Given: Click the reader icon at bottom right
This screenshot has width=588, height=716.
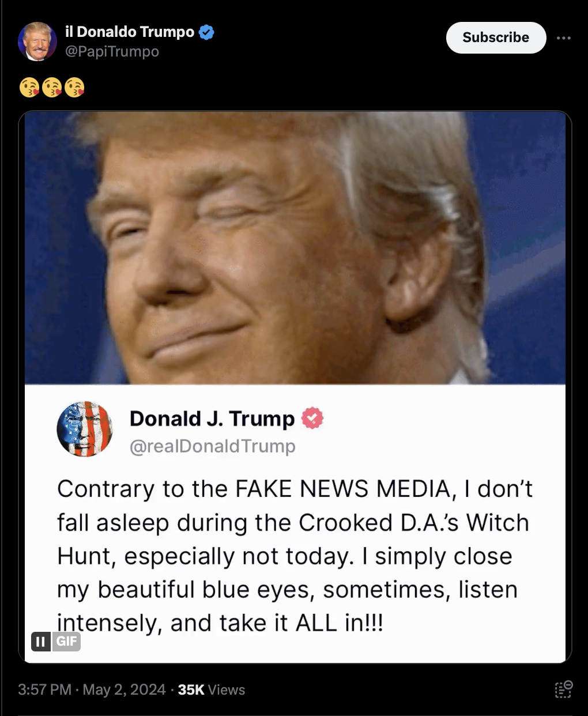Looking at the screenshot, I should (563, 689).
